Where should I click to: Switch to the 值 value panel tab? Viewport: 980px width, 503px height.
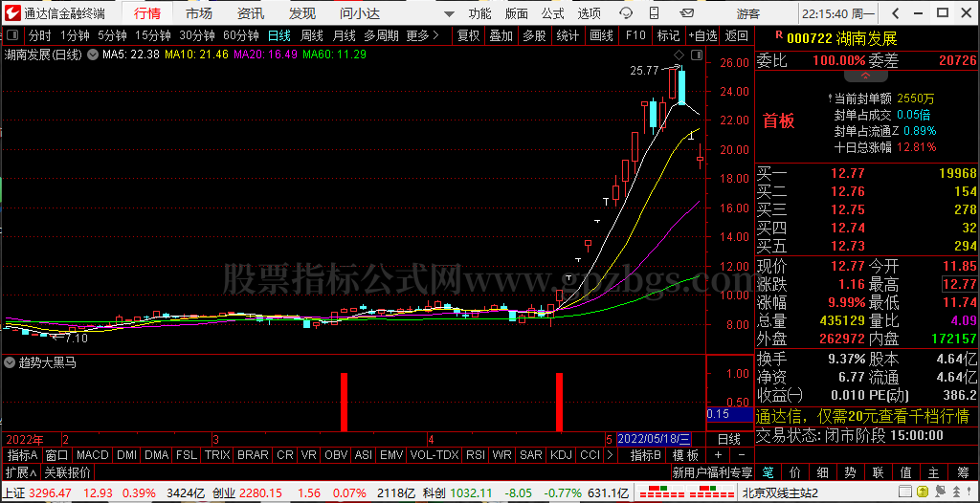[905, 471]
